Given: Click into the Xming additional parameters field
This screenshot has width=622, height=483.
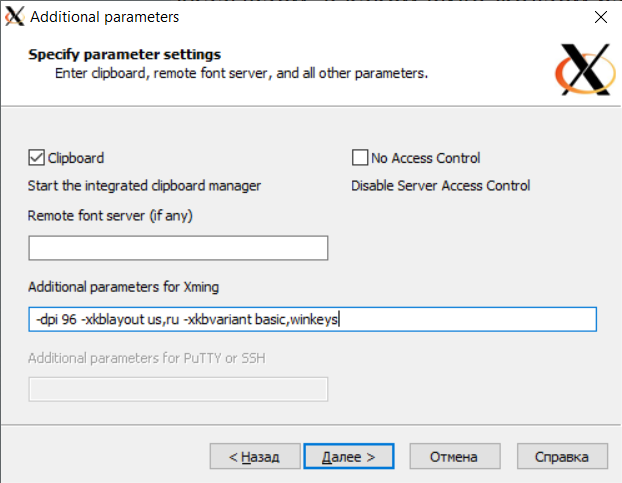Looking at the screenshot, I should [x=312, y=319].
